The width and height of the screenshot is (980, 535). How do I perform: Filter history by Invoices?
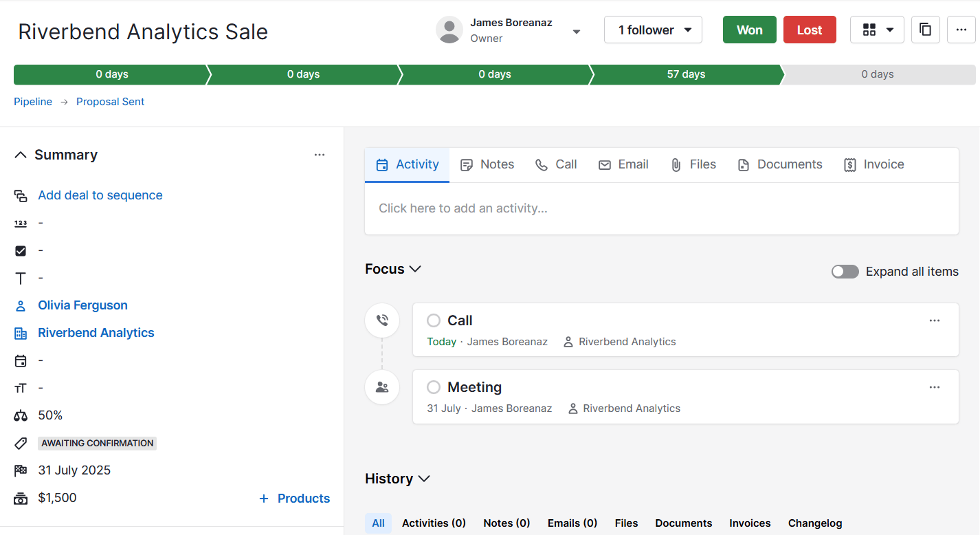pos(750,523)
